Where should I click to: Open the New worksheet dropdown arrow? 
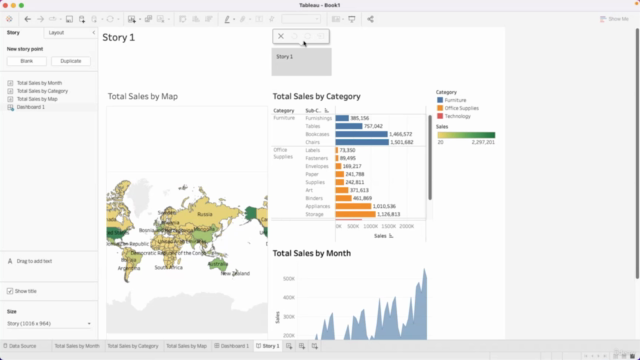140,19
